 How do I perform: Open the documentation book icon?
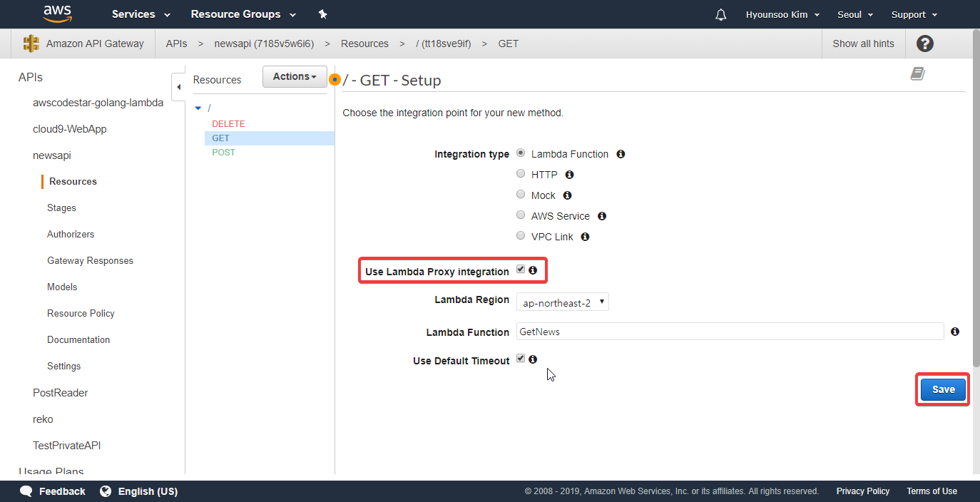tap(918, 73)
